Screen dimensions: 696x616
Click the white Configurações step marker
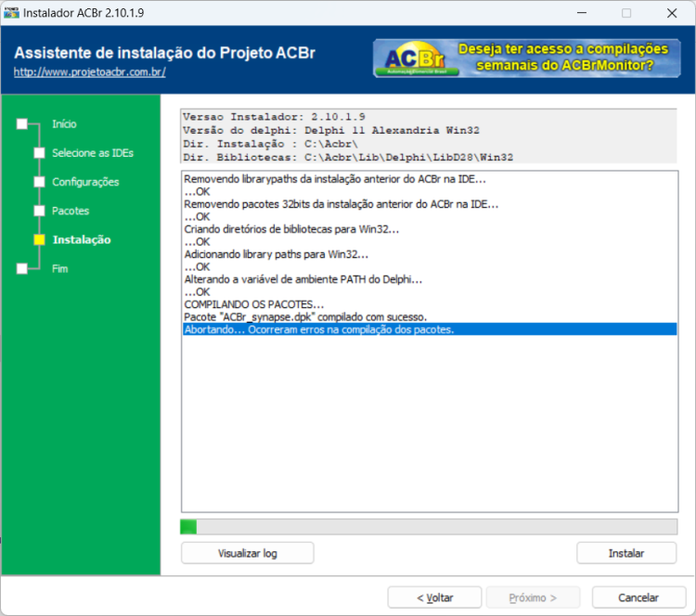click(40, 182)
